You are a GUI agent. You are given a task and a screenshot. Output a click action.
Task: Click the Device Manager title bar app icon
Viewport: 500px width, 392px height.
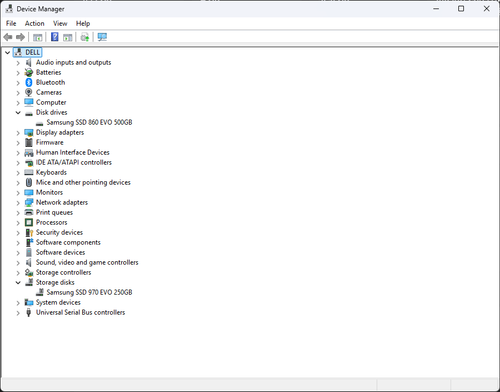(9, 9)
